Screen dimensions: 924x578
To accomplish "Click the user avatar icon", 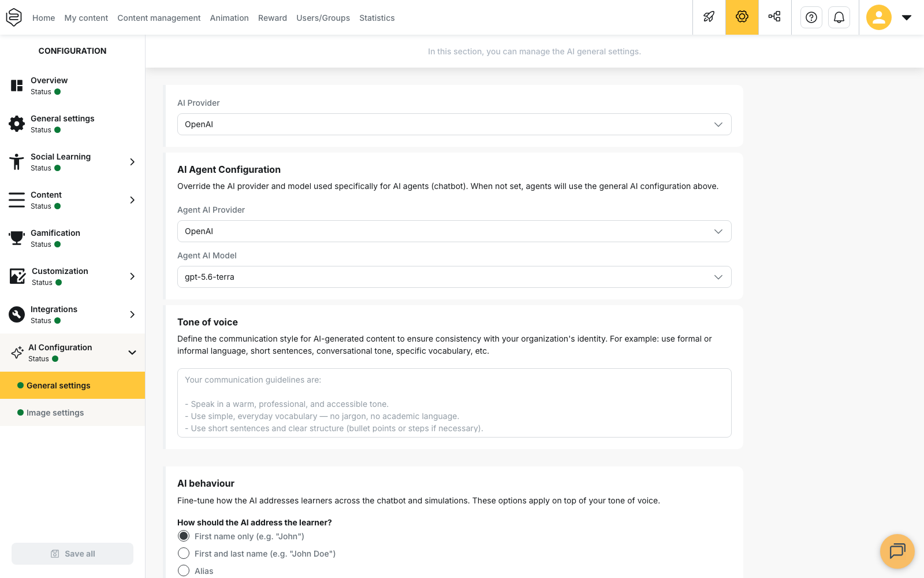I will (x=879, y=17).
